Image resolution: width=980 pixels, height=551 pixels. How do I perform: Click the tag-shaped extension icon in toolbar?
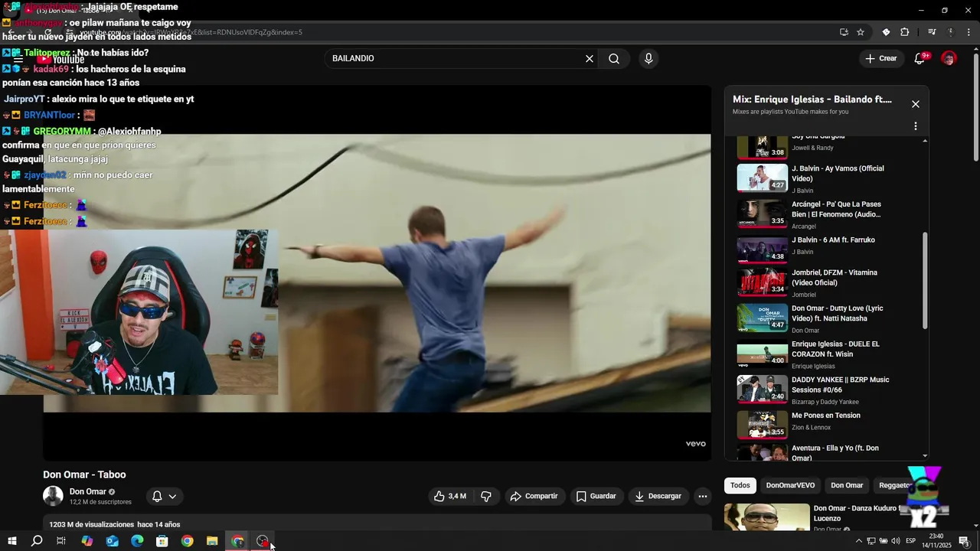click(886, 32)
